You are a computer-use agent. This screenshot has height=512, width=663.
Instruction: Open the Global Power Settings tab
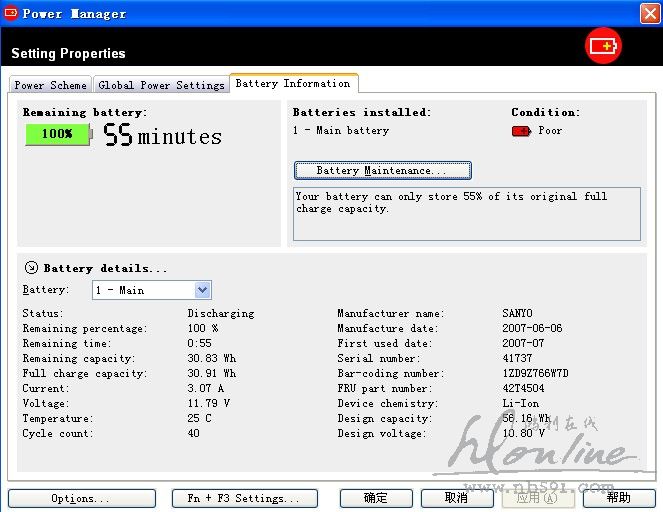tap(161, 85)
